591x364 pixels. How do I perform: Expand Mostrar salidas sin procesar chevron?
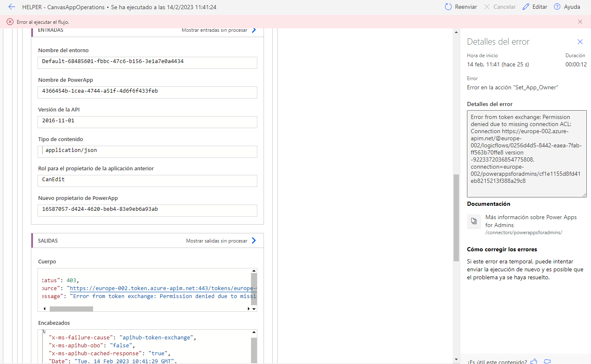coord(254,240)
